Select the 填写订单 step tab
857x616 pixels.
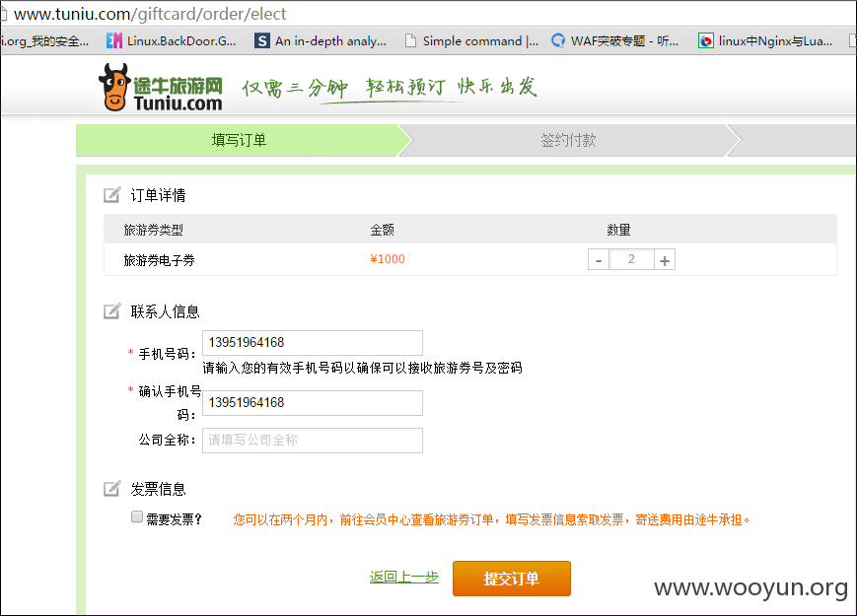(x=239, y=140)
